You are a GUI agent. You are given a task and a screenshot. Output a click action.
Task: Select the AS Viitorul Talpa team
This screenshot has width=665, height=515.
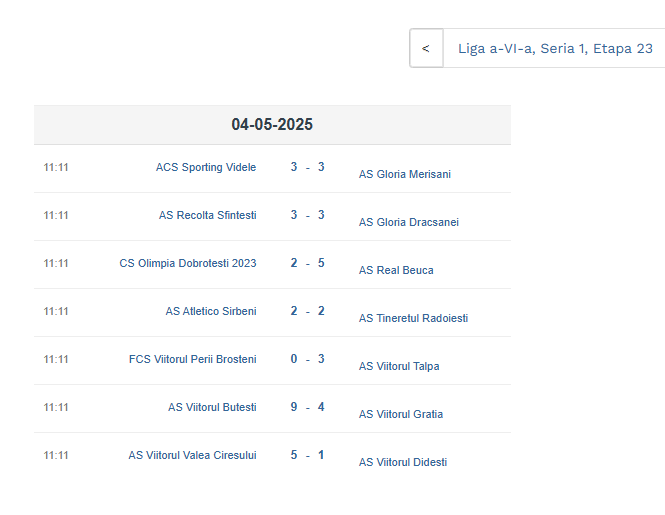[x=399, y=366]
